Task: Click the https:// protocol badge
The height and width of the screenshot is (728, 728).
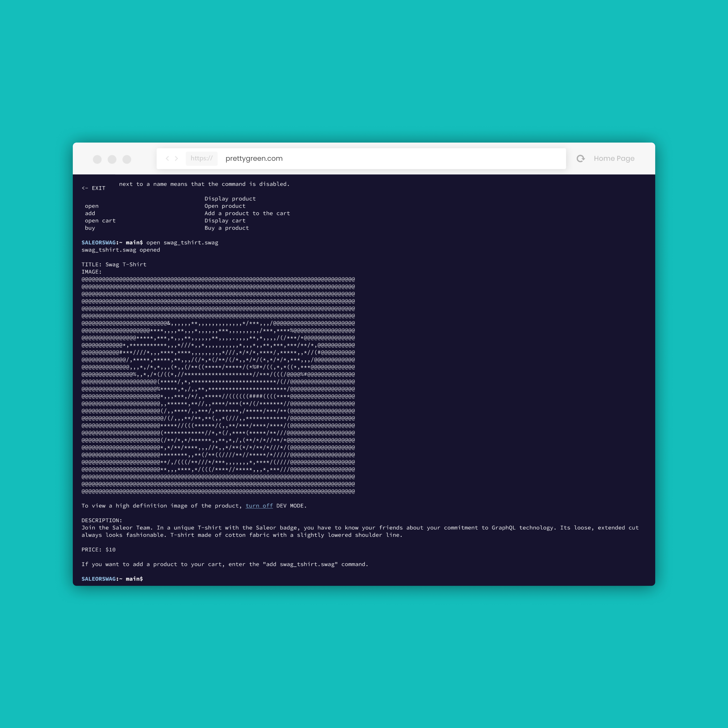Action: tap(202, 158)
